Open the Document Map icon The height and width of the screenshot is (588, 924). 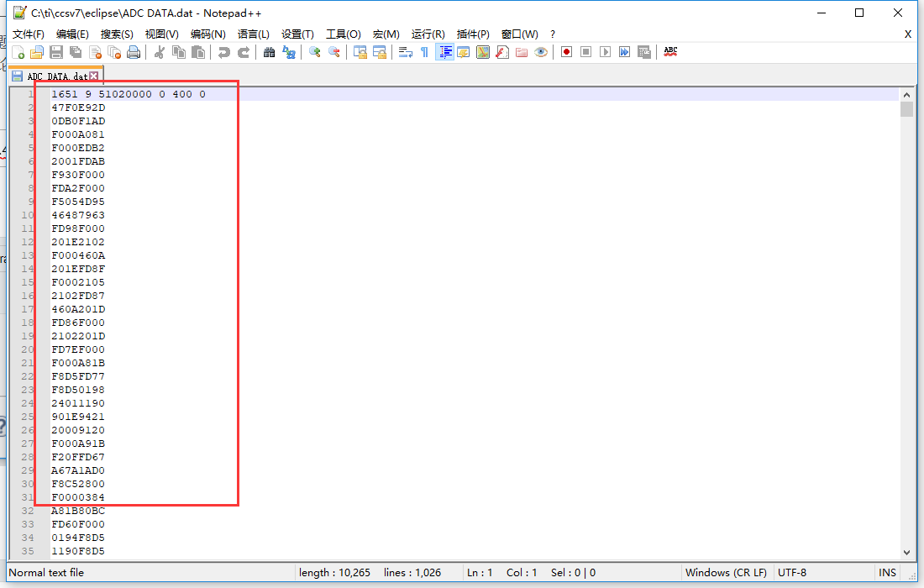pos(483,52)
